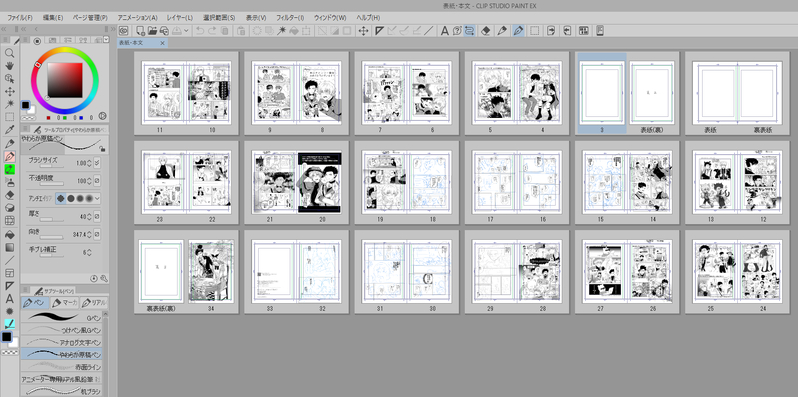Click the New document icon in toolbar
Screen dimensions: 798x397
(139, 31)
